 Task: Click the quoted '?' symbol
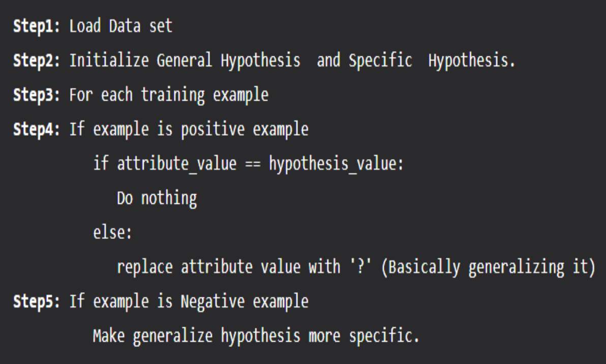click(x=360, y=266)
